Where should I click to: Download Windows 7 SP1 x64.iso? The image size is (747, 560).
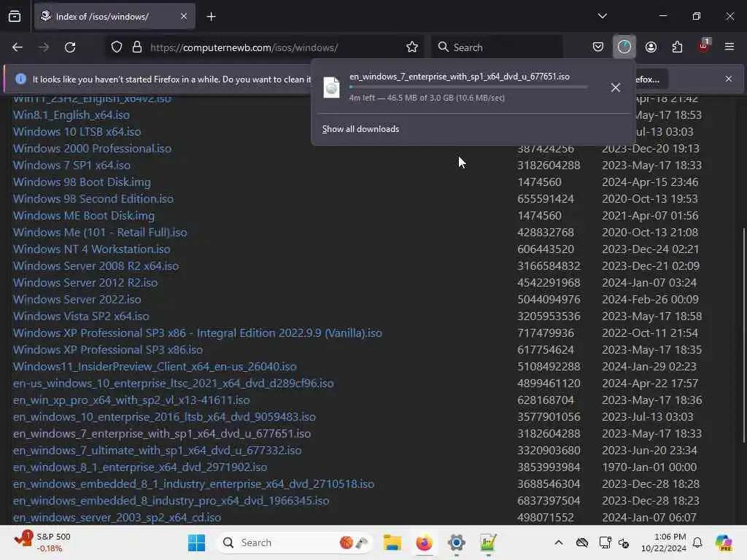(x=71, y=166)
